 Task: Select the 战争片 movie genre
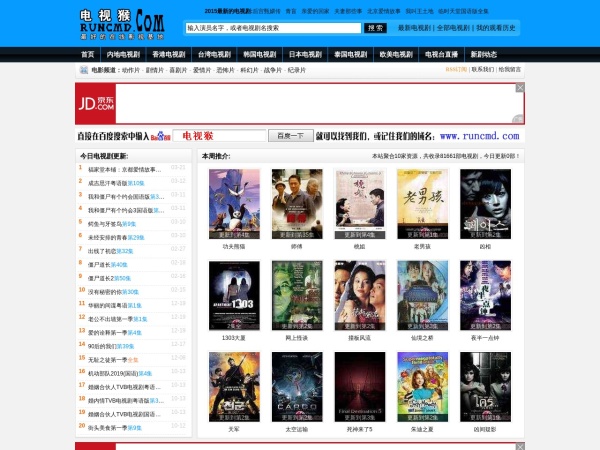coord(273,70)
